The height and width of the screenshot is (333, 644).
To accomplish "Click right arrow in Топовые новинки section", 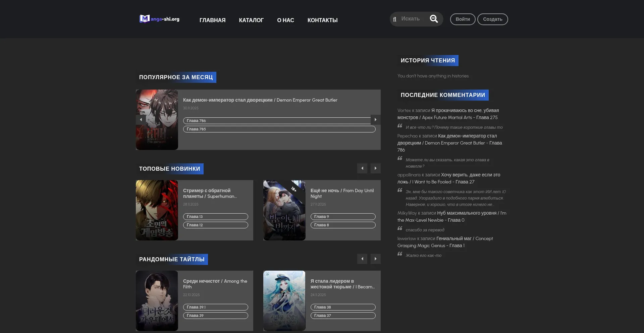I will (375, 168).
